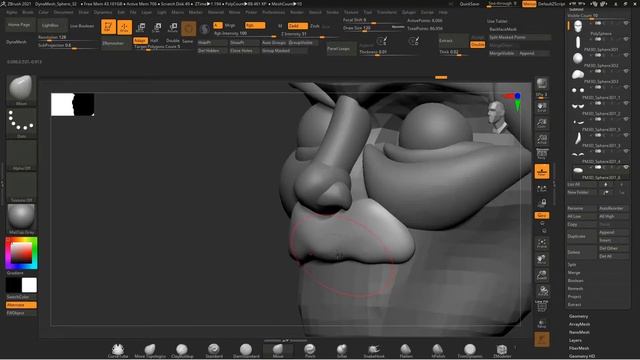Select the Move brush at bottom
Image resolution: width=640 pixels, height=360 pixels.
pos(278,351)
